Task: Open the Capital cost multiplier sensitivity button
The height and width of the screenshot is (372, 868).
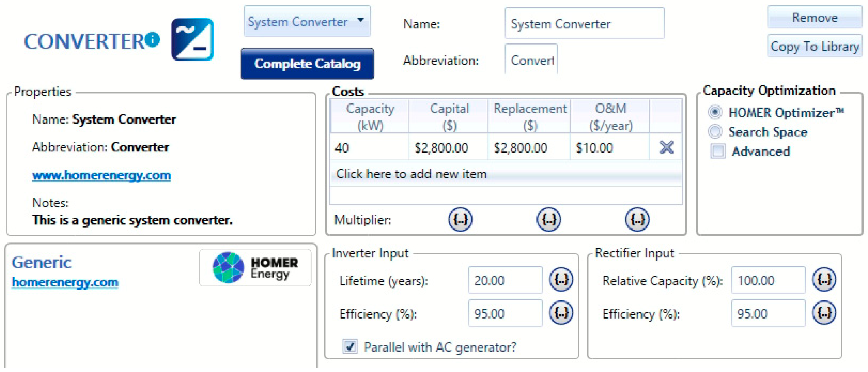Action: point(460,219)
